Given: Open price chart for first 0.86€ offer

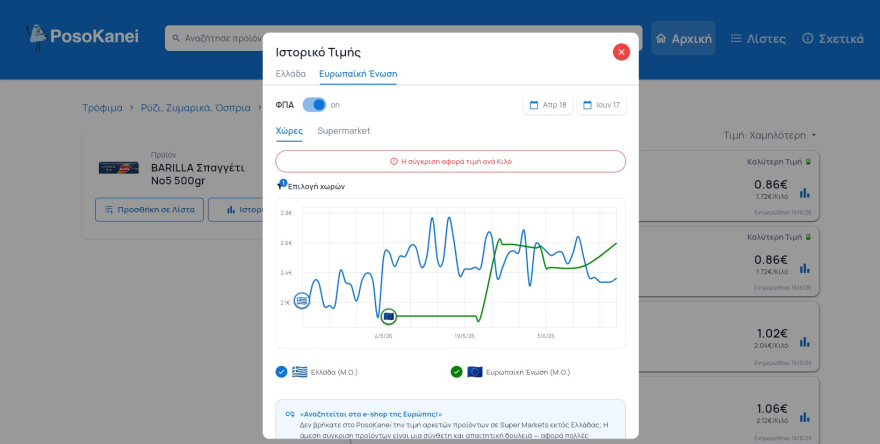Looking at the screenshot, I should (805, 193).
